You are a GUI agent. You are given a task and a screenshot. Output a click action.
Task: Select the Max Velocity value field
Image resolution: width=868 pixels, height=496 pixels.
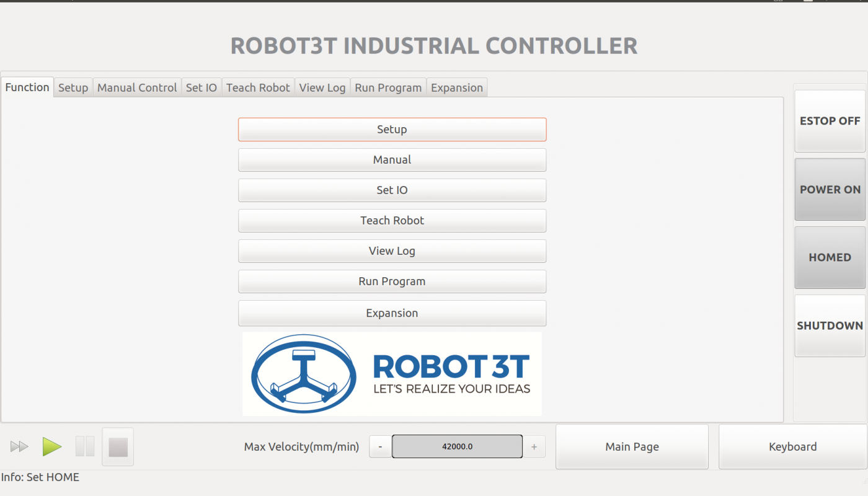[x=457, y=446]
